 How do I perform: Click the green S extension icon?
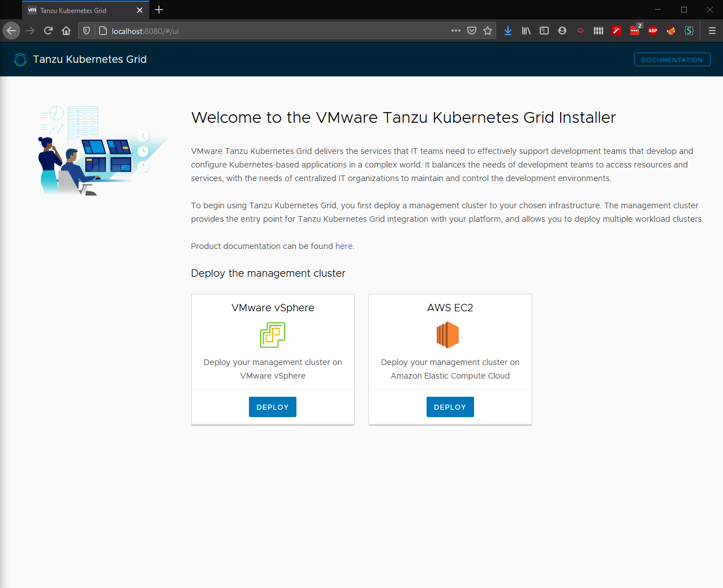click(689, 31)
